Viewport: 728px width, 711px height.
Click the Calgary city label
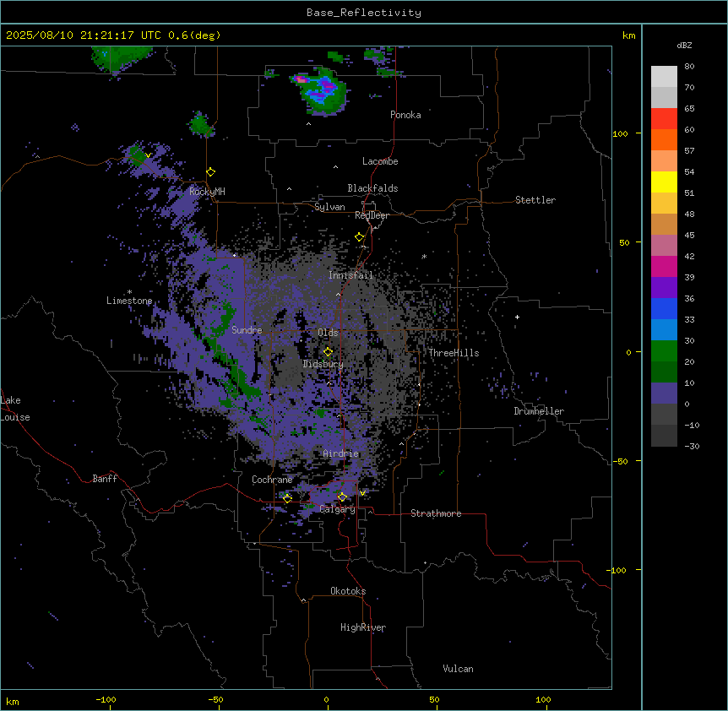[x=338, y=509]
